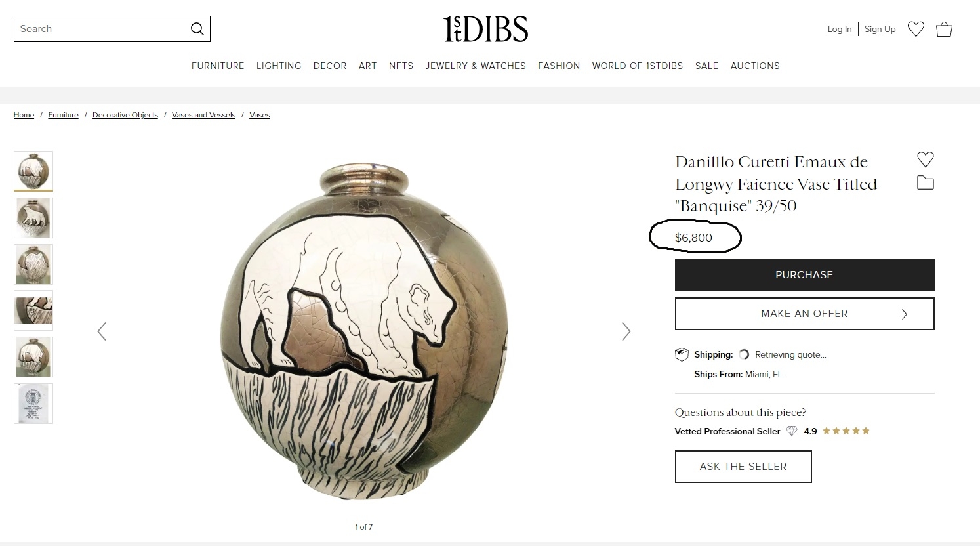Click Log In link
The width and height of the screenshot is (980, 546).
[839, 29]
